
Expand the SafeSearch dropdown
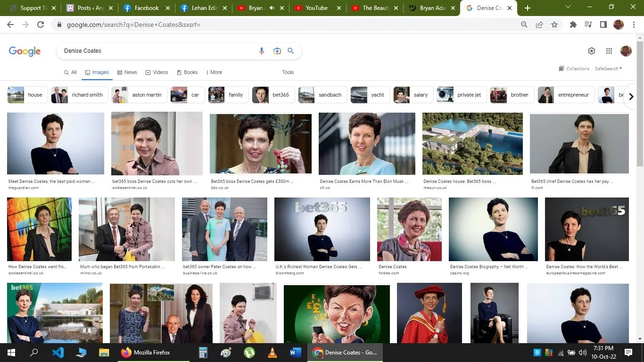click(x=608, y=69)
